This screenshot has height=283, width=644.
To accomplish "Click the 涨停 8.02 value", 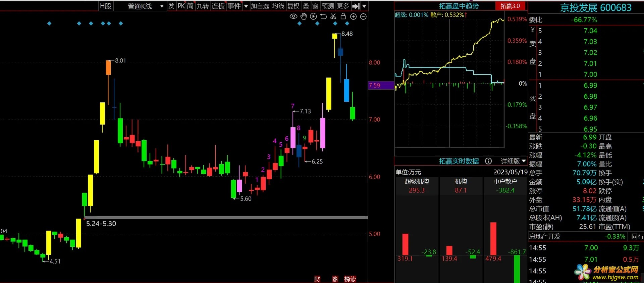I will 590,191.
